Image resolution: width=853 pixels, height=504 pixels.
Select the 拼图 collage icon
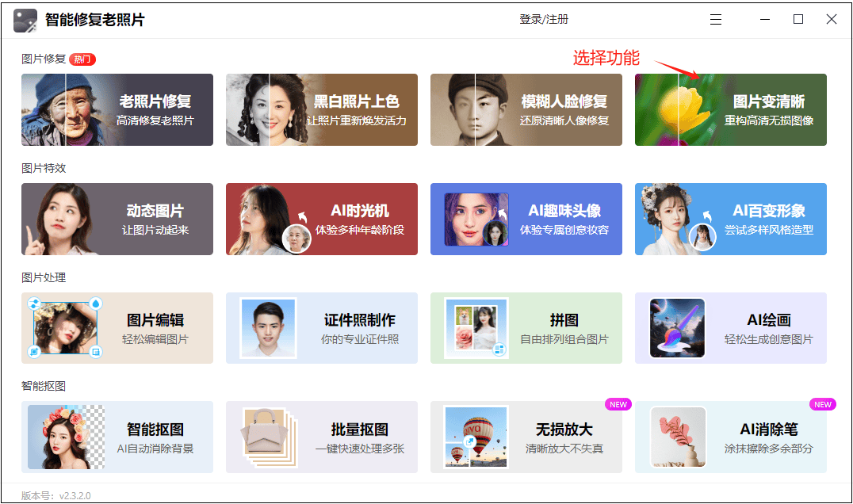476,328
